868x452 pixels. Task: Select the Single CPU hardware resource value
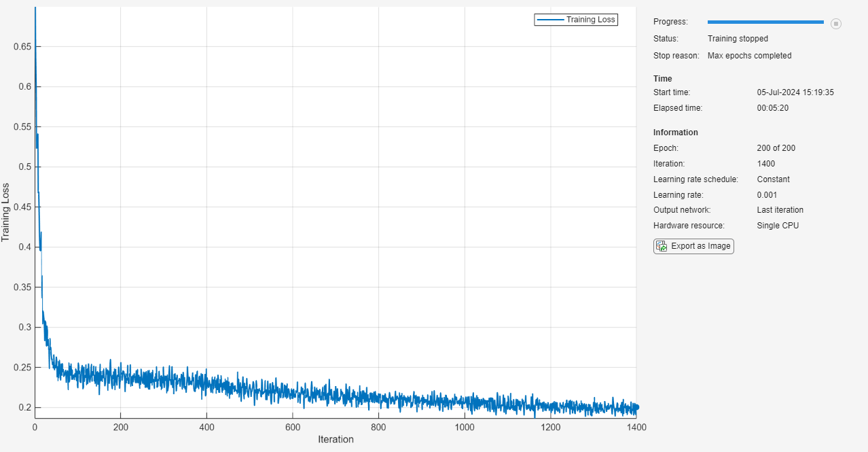tap(778, 226)
